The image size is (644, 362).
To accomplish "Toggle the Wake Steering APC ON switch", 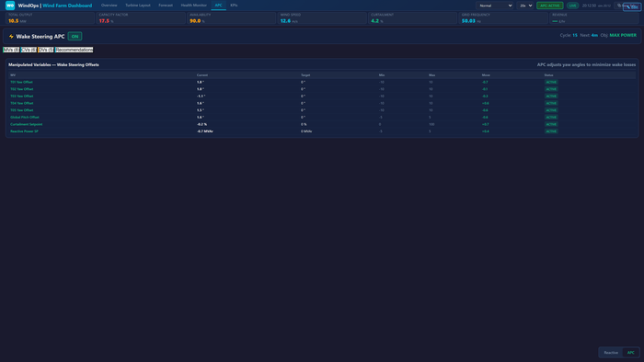I will click(75, 37).
